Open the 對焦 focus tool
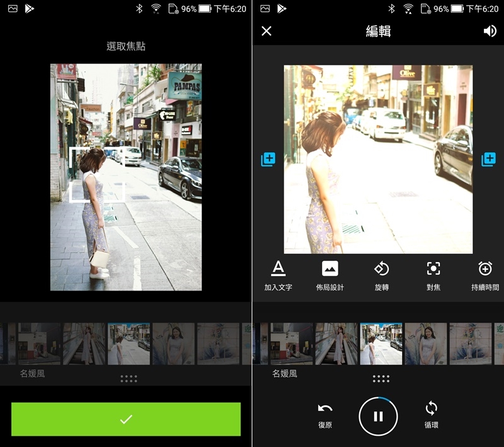The image size is (504, 447). [x=433, y=275]
